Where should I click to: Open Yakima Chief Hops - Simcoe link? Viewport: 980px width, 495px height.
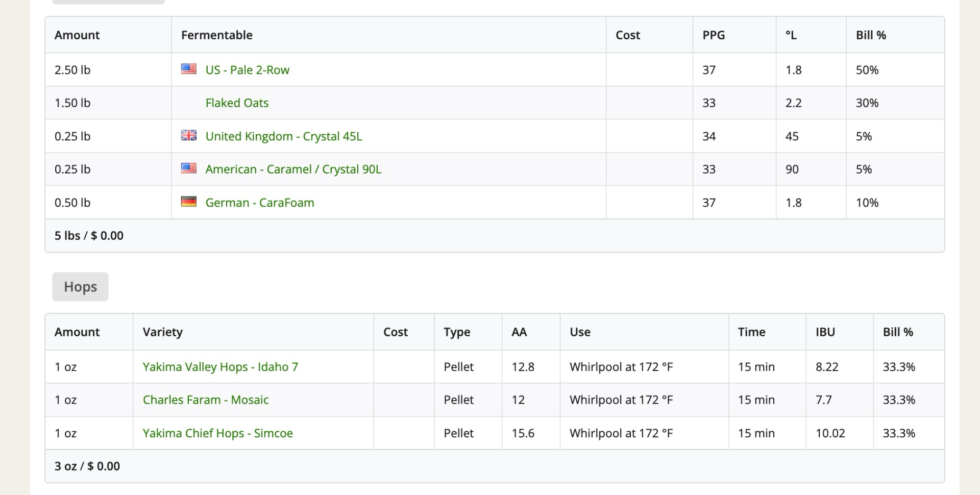point(217,433)
